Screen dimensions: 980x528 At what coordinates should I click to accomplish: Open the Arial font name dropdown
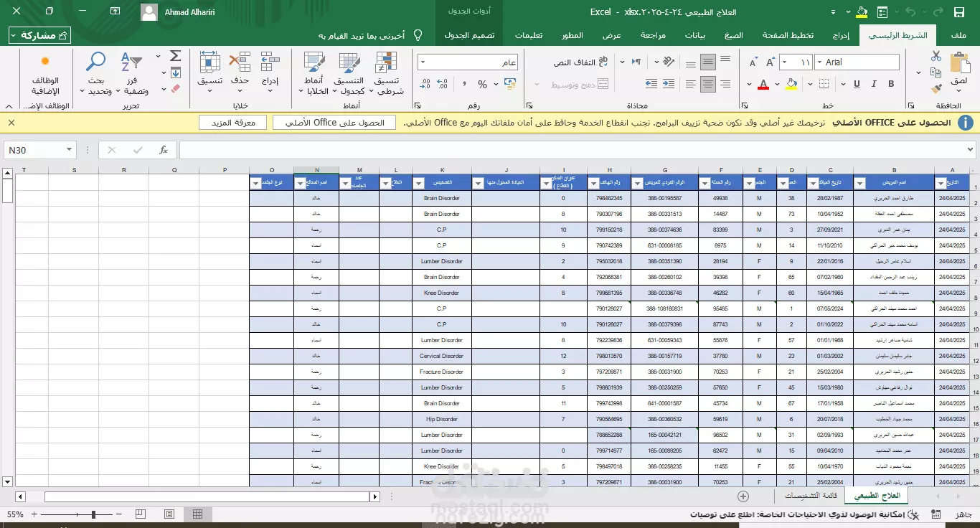[x=821, y=62]
